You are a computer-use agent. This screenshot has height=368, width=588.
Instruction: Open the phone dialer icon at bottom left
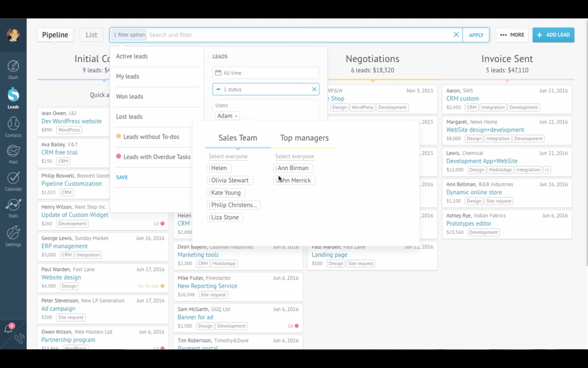[18, 339]
